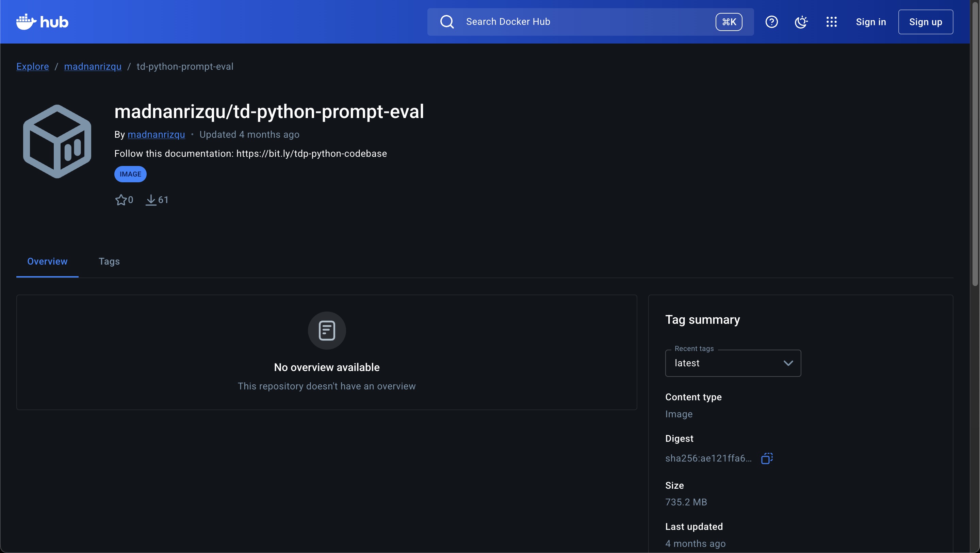The width and height of the screenshot is (980, 553).
Task: Select the Overview tab
Action: coord(47,261)
